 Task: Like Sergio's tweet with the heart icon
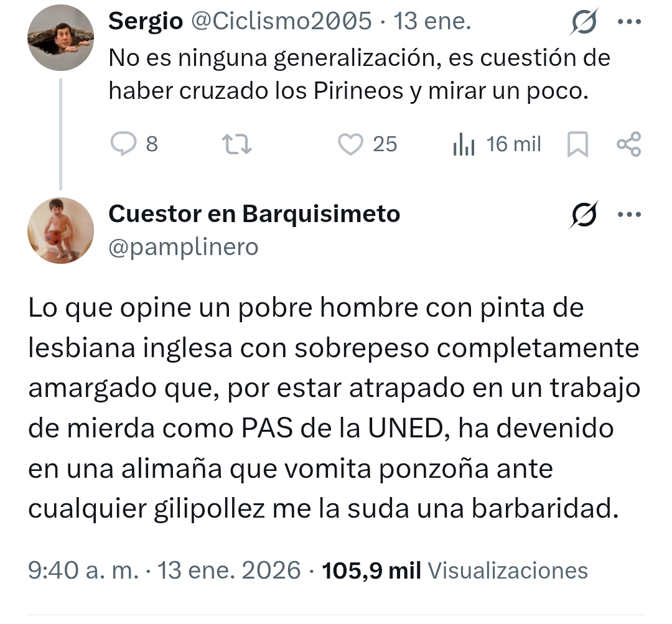350,144
